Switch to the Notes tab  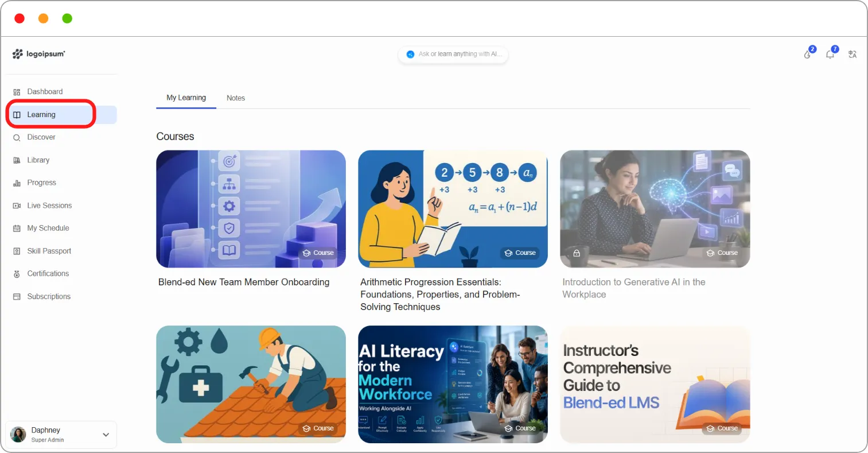236,98
